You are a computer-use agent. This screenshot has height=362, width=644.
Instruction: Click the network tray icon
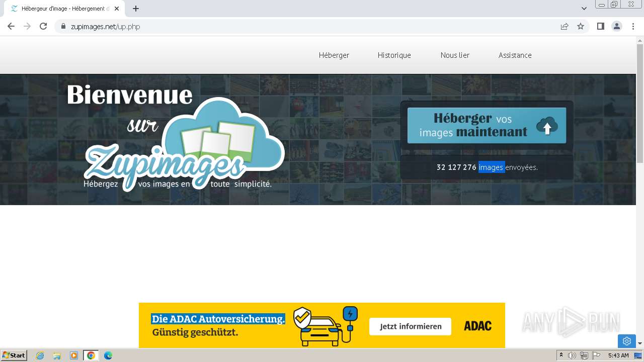coord(584,355)
